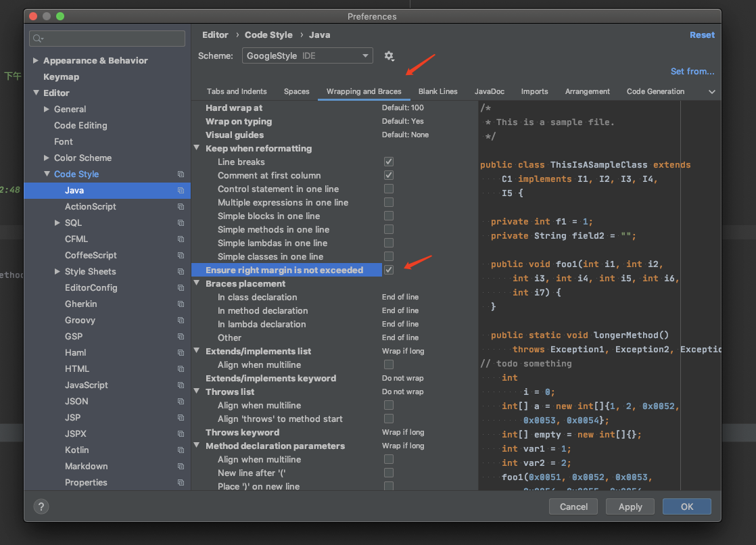Open the JavaDoc tab
The height and width of the screenshot is (545, 756).
[x=490, y=92]
